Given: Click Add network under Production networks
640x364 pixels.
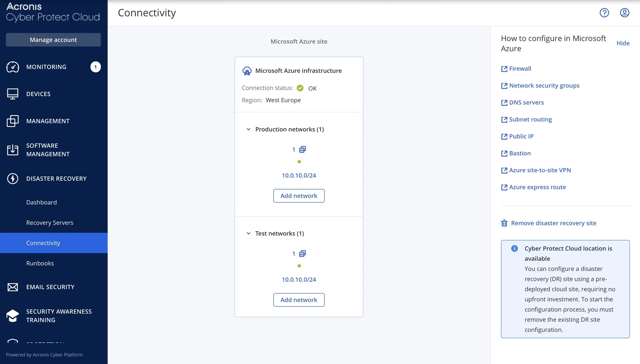Looking at the screenshot, I should pos(299,196).
